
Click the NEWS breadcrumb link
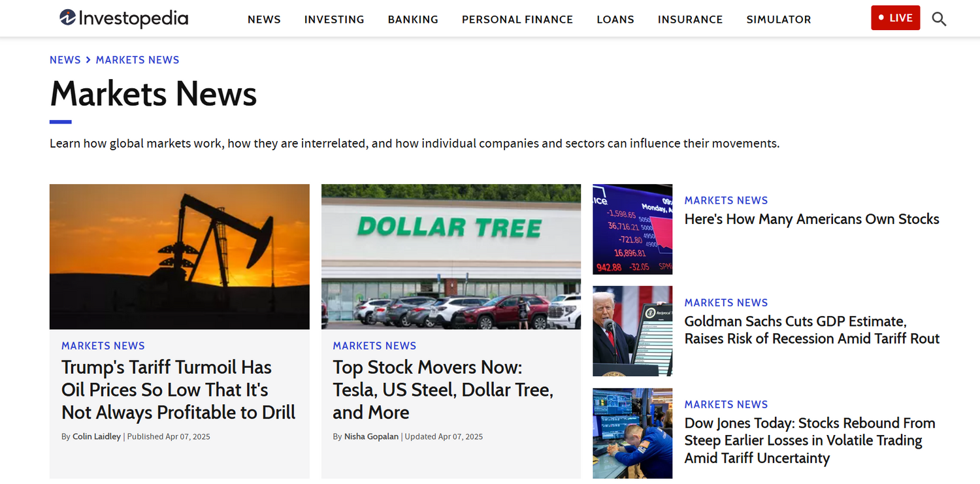(65, 60)
